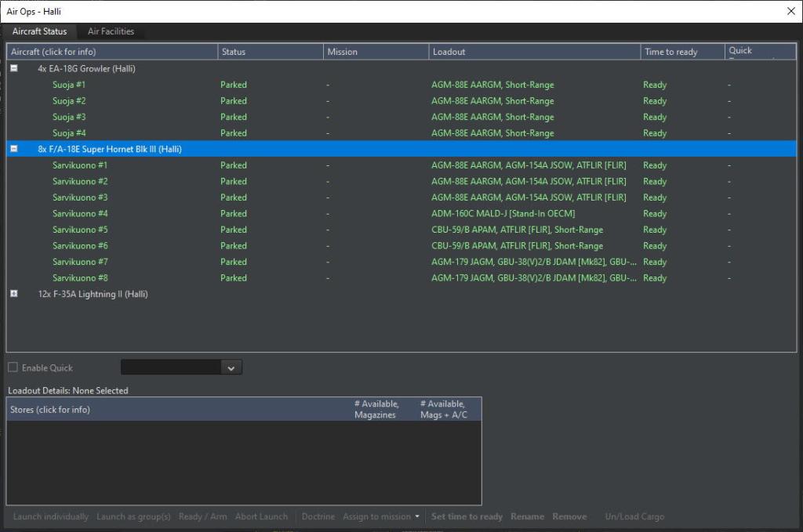Viewport: 803px width, 532px height.
Task: Open the Quick turnaround dropdown
Action: [x=231, y=367]
